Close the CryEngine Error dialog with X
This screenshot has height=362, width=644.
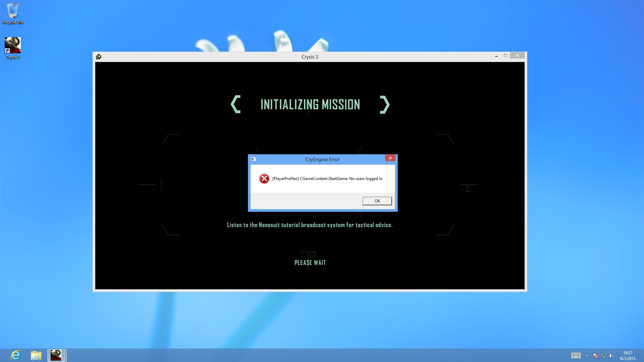click(x=390, y=158)
